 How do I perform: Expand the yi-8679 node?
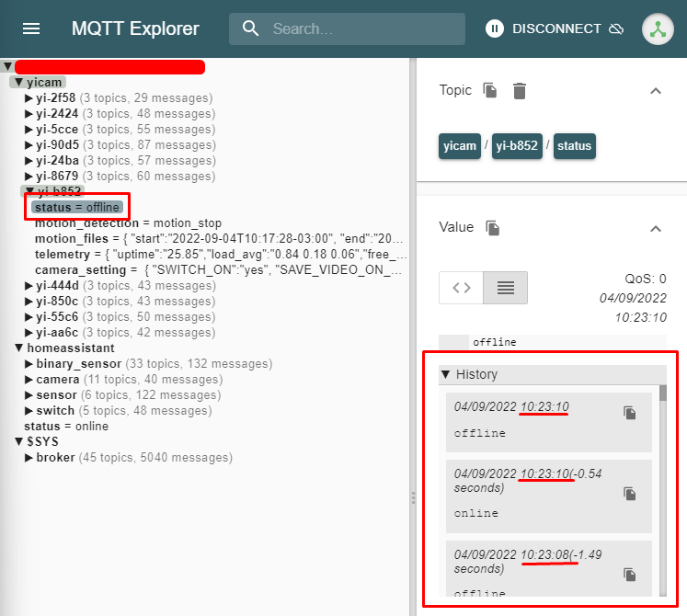(29, 177)
